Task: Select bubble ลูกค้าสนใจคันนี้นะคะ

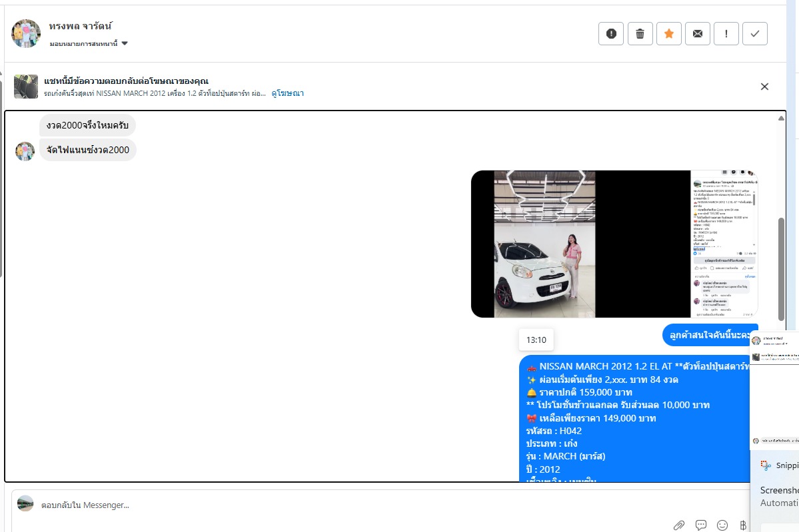Action: (710, 335)
